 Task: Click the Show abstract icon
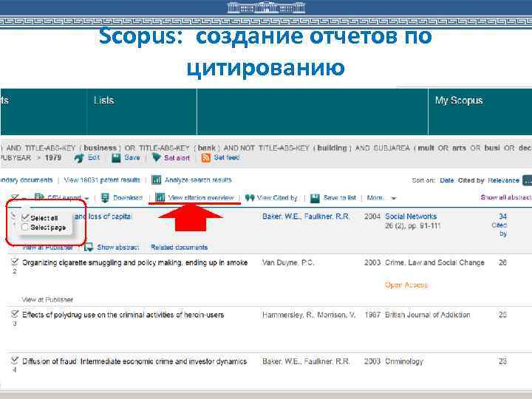(89, 247)
